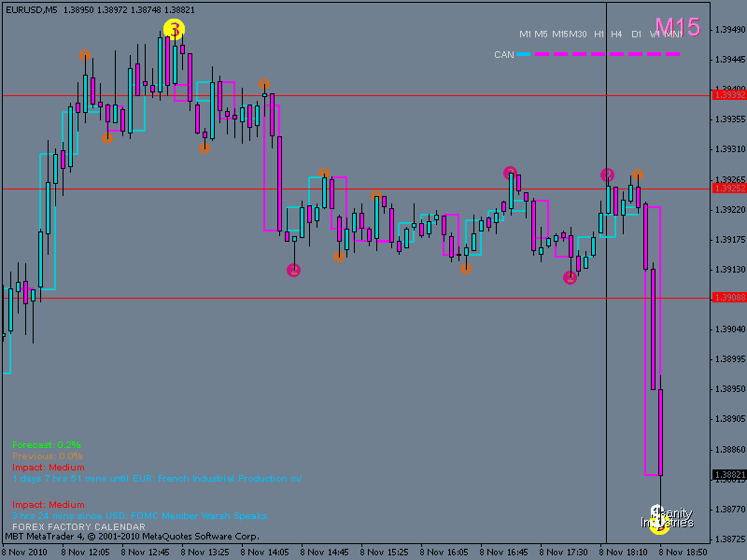Select the H1 timeframe label
The width and height of the screenshot is (747, 560).
pos(599,35)
